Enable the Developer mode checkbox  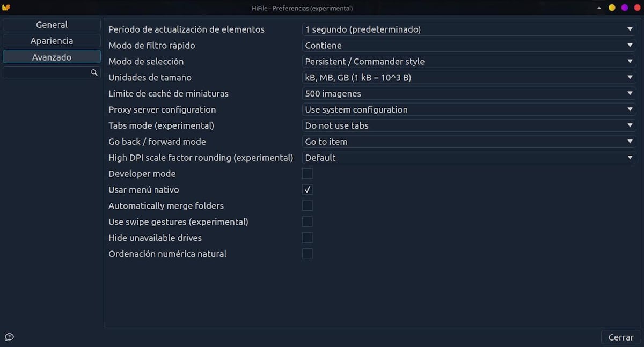point(307,174)
